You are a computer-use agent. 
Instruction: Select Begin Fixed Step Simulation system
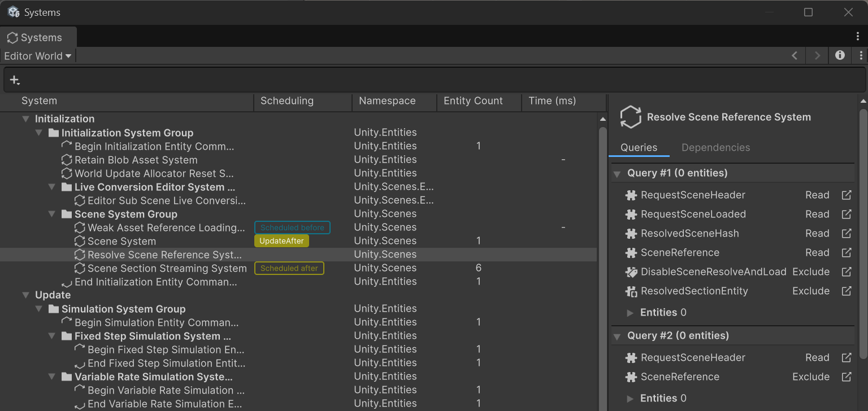[x=298, y=349]
